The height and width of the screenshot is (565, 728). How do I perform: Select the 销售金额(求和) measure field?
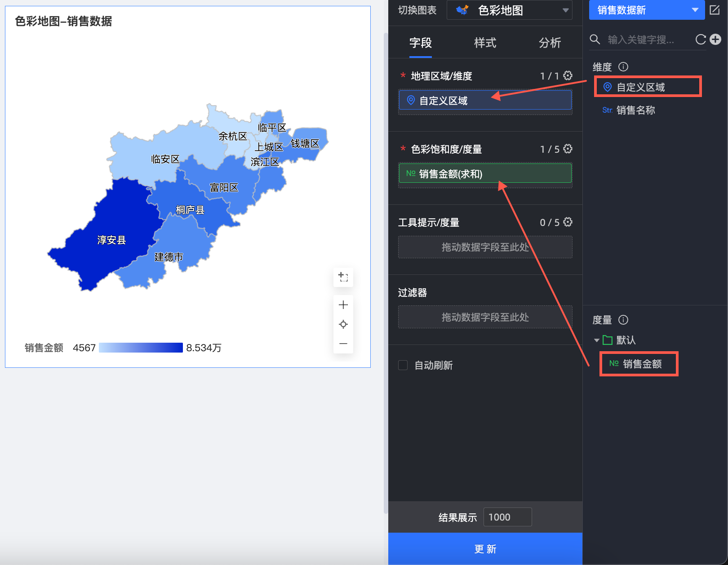[x=485, y=173]
